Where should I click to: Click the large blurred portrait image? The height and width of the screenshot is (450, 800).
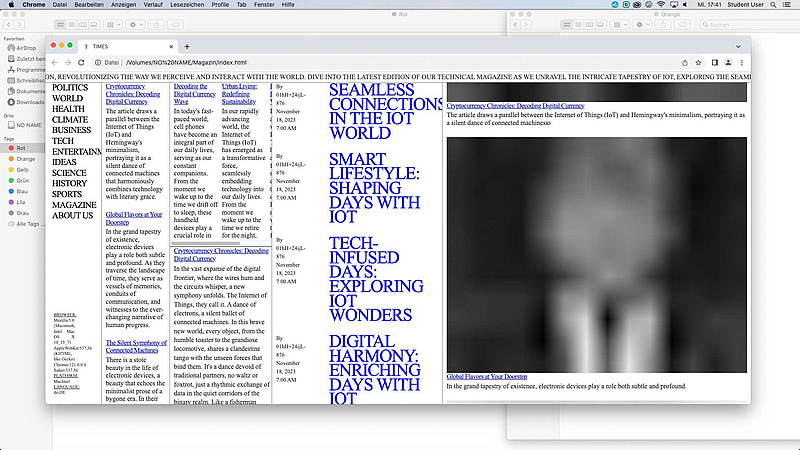point(596,255)
